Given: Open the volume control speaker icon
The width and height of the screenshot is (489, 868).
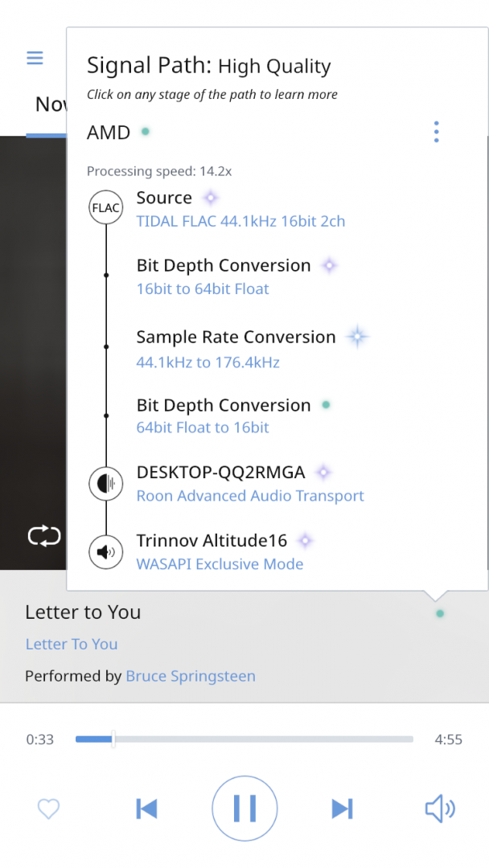Looking at the screenshot, I should click(439, 809).
